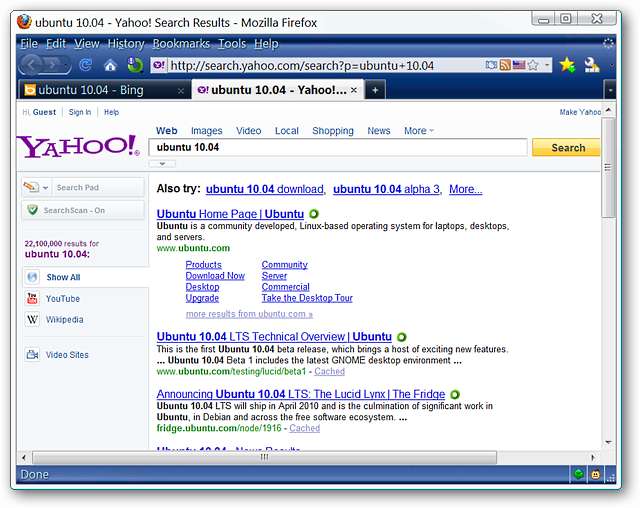Expand the arrow below the search box

tap(162, 163)
